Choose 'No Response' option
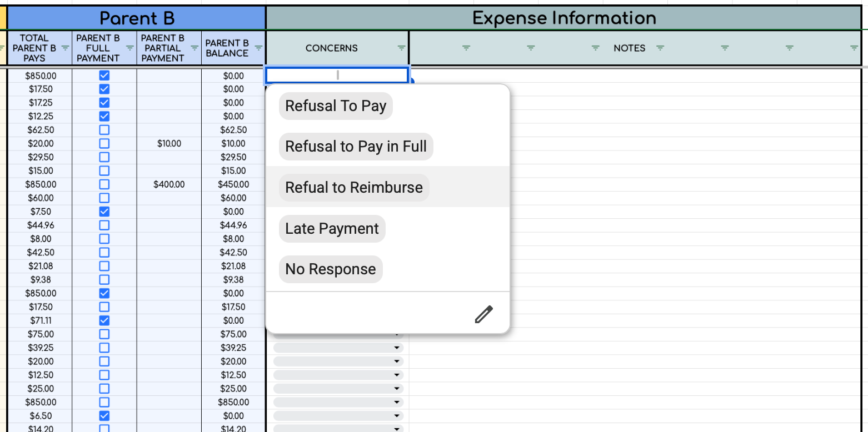Image resolution: width=868 pixels, height=432 pixels. [331, 269]
